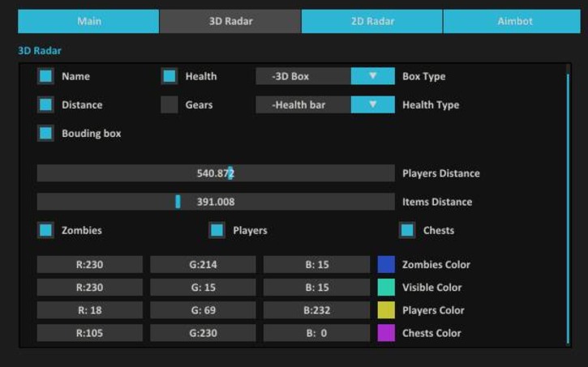Image resolution: width=588 pixels, height=367 pixels.
Task: Disable the Health checkbox
Action: coord(170,76)
